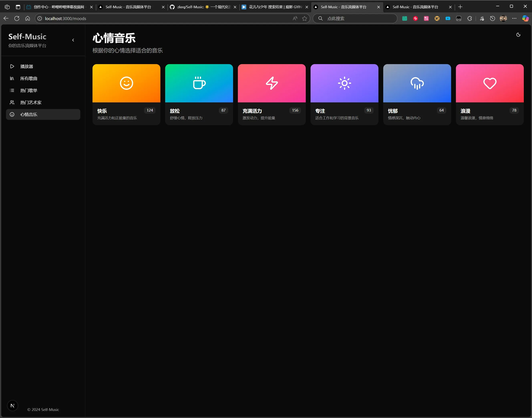
Task: Collapse the Self-Music sidebar chevron
Action: (x=73, y=40)
